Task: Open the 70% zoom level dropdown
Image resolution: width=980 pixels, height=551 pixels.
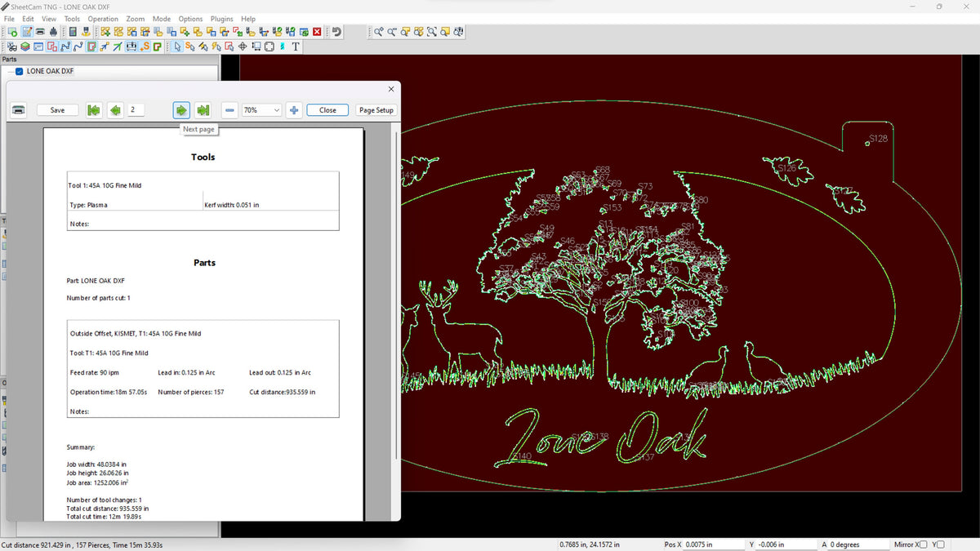Action: pyautogui.click(x=261, y=109)
